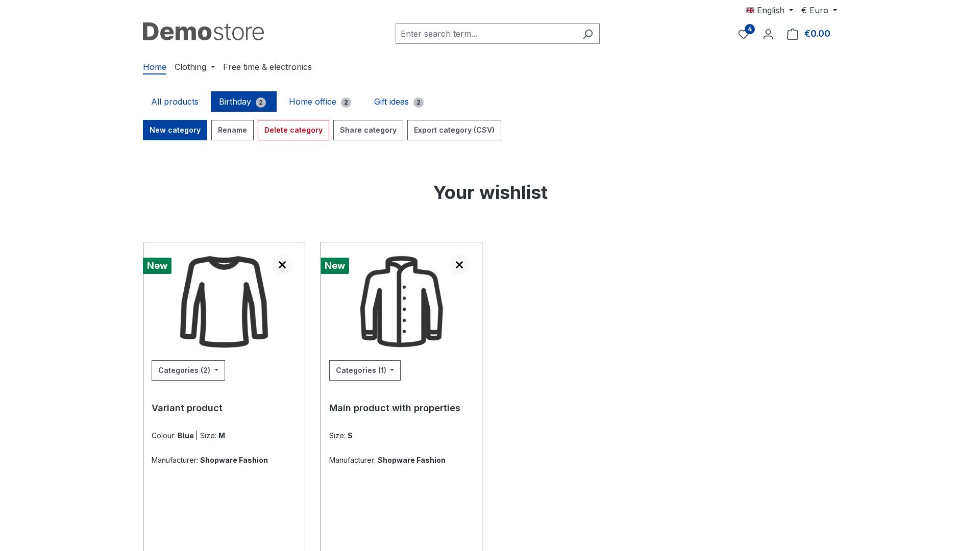Click the Delete category button

click(293, 130)
